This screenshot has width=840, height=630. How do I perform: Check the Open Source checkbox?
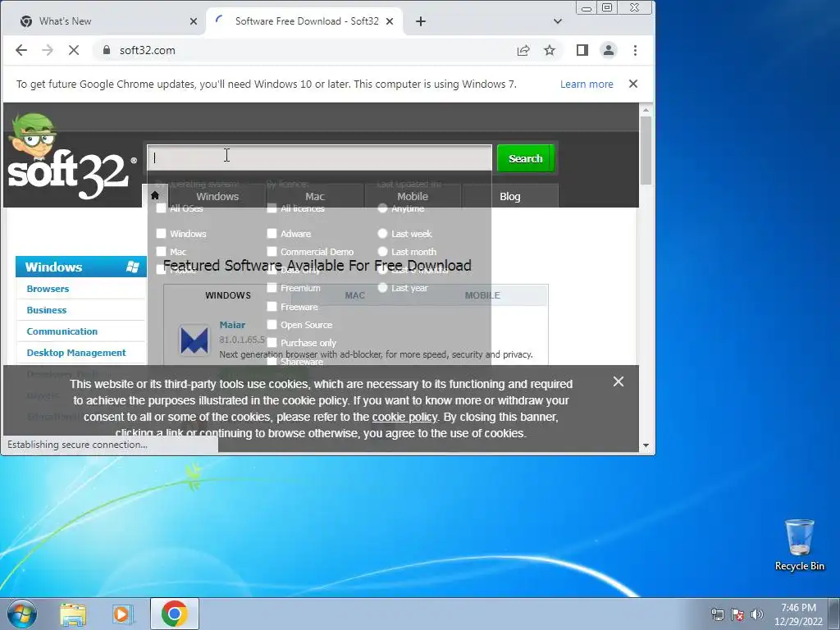(272, 325)
